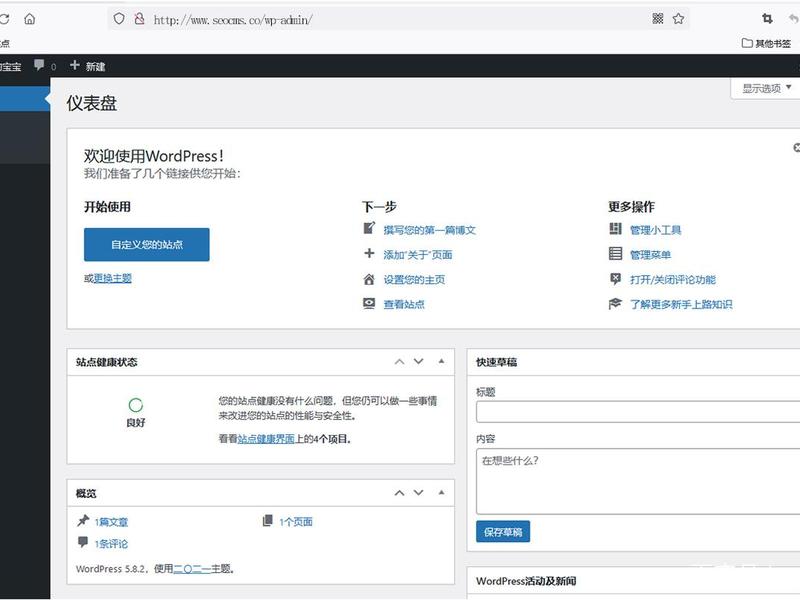The width and height of the screenshot is (800, 600).
Task: Click the graduation cap icon beside 了解更多新手上路知识
Action: pos(615,304)
